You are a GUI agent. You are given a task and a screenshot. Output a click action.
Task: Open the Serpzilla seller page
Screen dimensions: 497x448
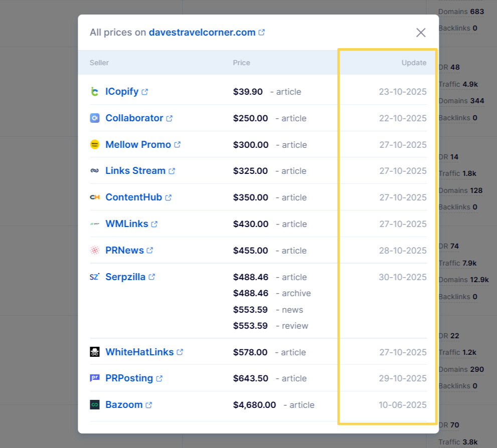[124, 277]
